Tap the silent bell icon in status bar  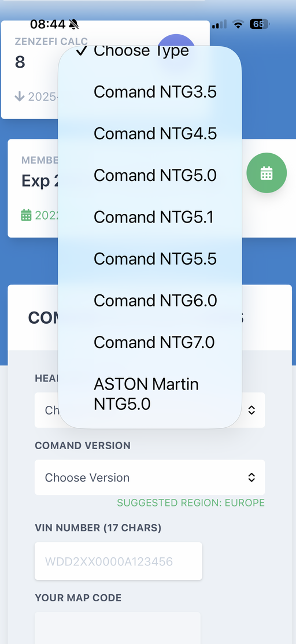click(74, 24)
